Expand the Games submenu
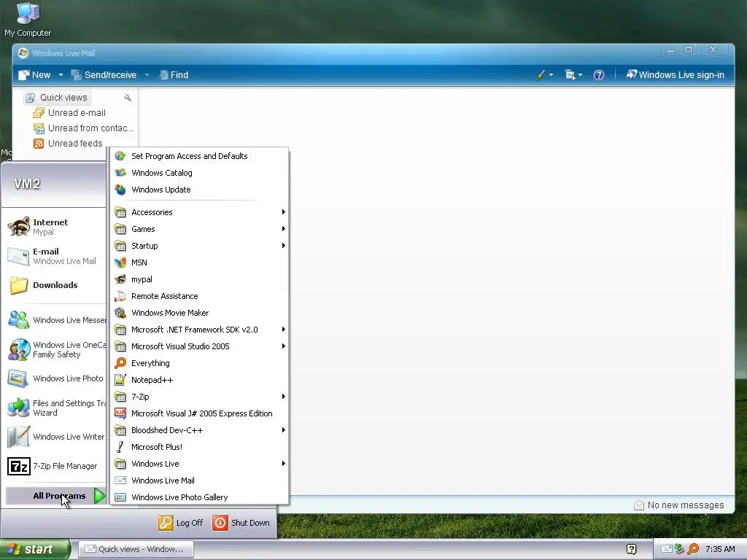Viewport: 747px width, 560px height. tap(199, 229)
